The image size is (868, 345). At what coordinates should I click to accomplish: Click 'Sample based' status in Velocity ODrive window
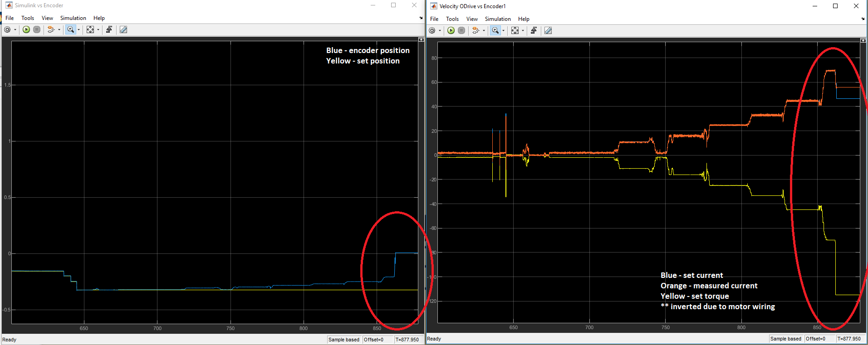click(x=786, y=339)
